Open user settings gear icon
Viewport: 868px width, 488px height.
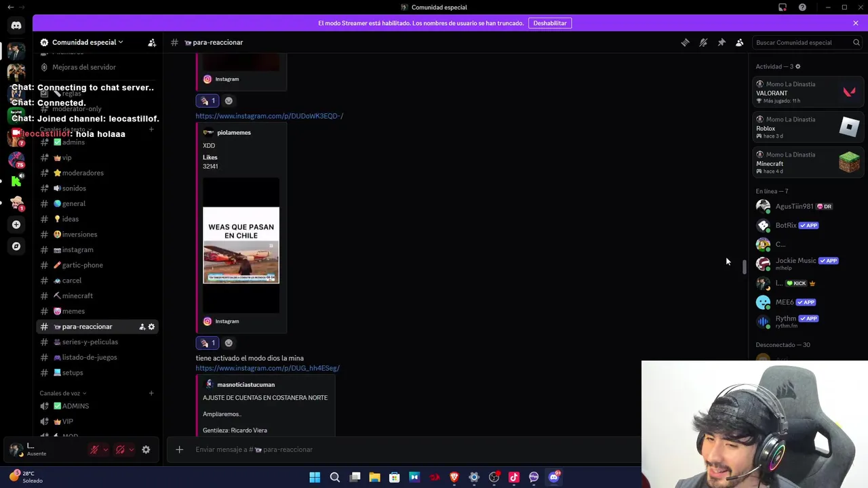146,449
